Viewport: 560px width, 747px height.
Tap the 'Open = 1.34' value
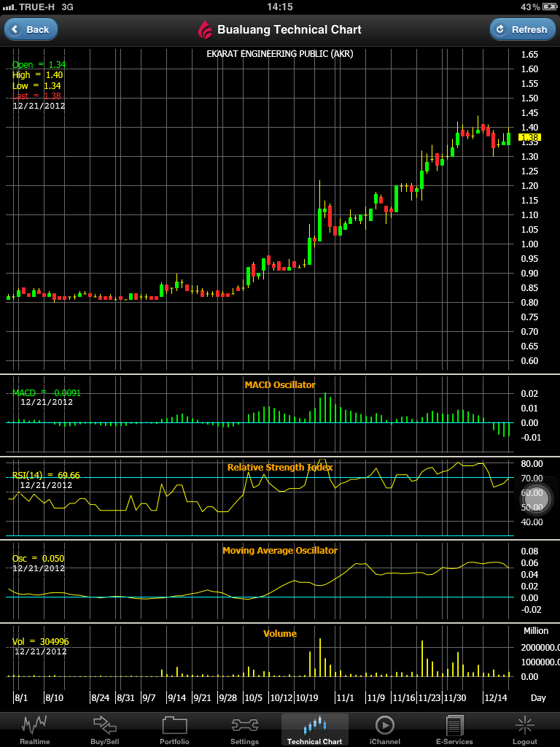(x=39, y=65)
